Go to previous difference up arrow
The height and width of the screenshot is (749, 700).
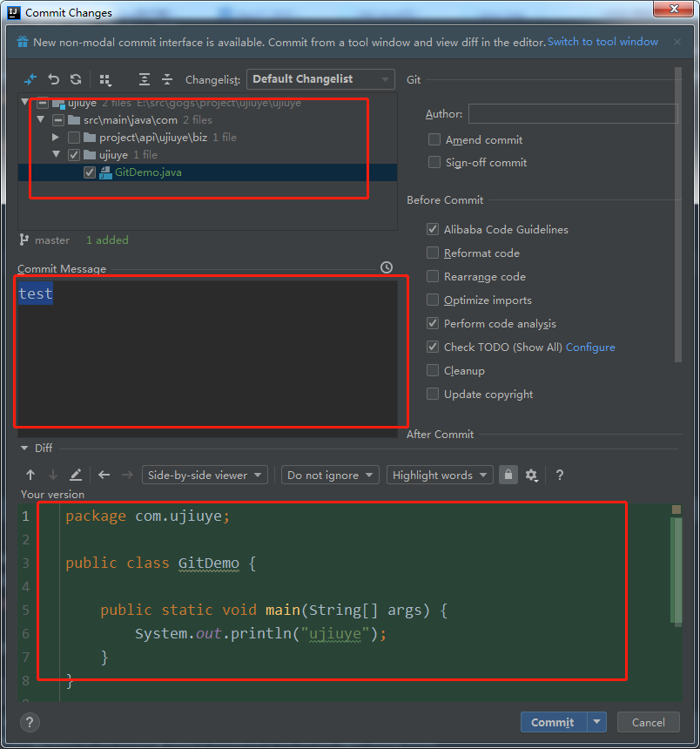[30, 475]
